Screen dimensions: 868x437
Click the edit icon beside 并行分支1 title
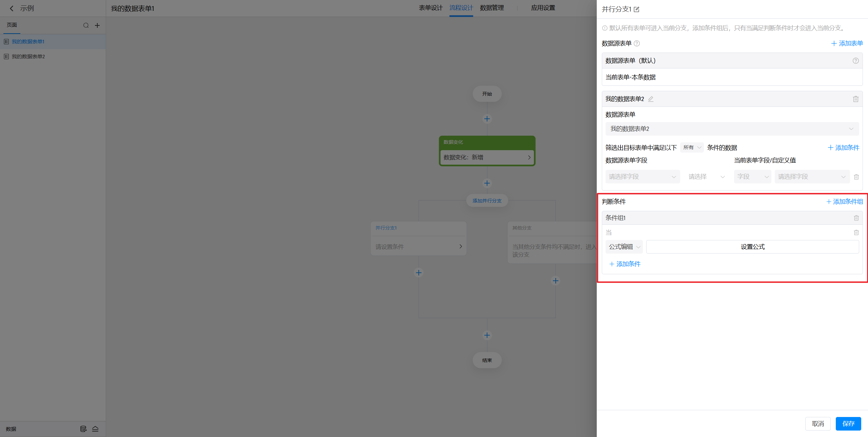coord(636,9)
